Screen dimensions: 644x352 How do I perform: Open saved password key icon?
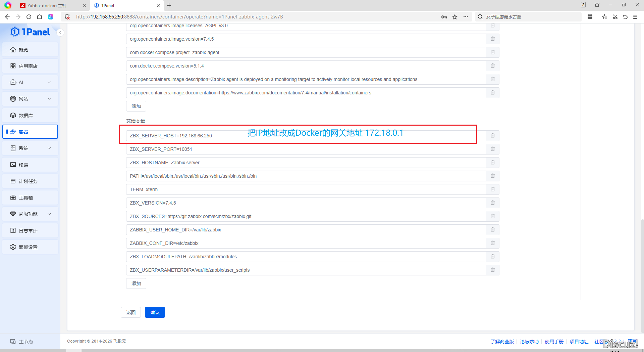(444, 17)
